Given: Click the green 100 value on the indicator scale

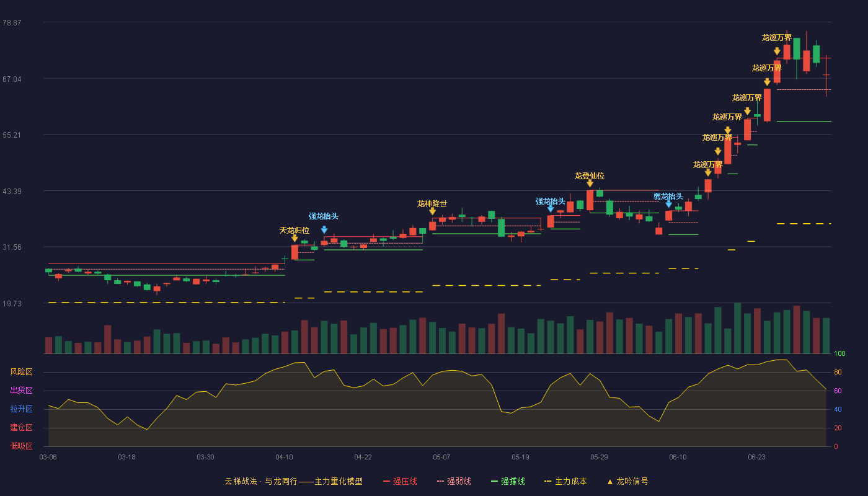Looking at the screenshot, I should coord(839,354).
